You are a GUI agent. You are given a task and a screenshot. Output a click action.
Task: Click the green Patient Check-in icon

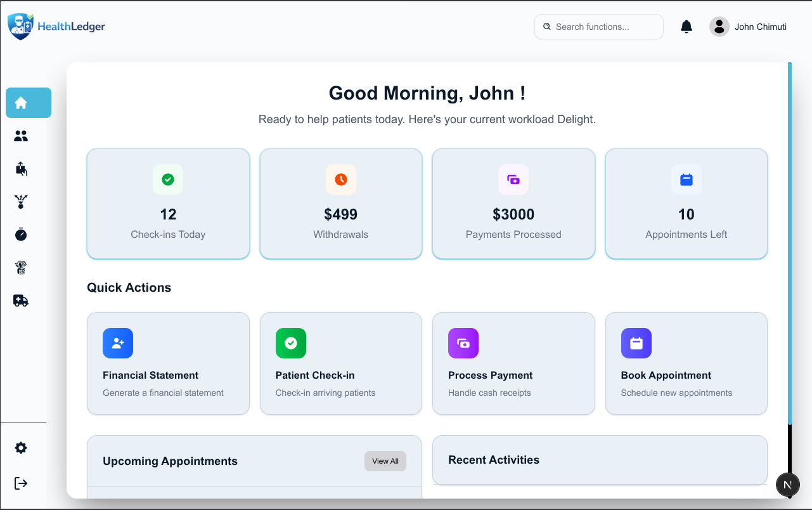[290, 343]
